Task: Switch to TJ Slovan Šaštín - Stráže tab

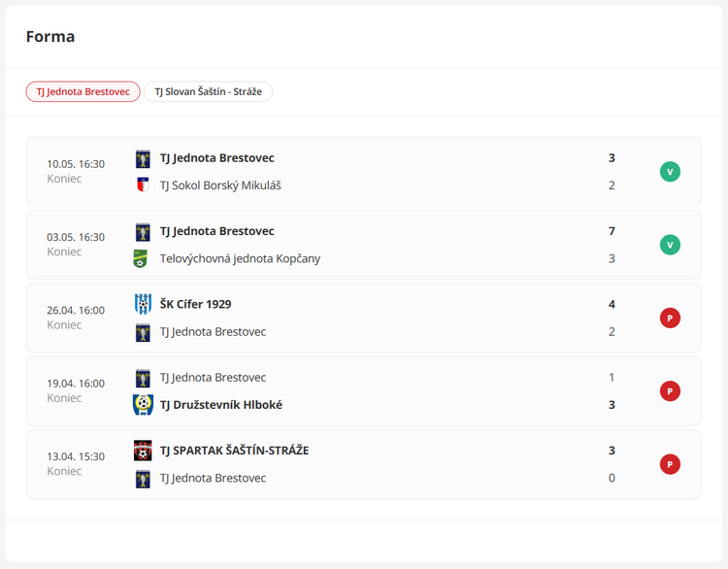Action: [208, 91]
